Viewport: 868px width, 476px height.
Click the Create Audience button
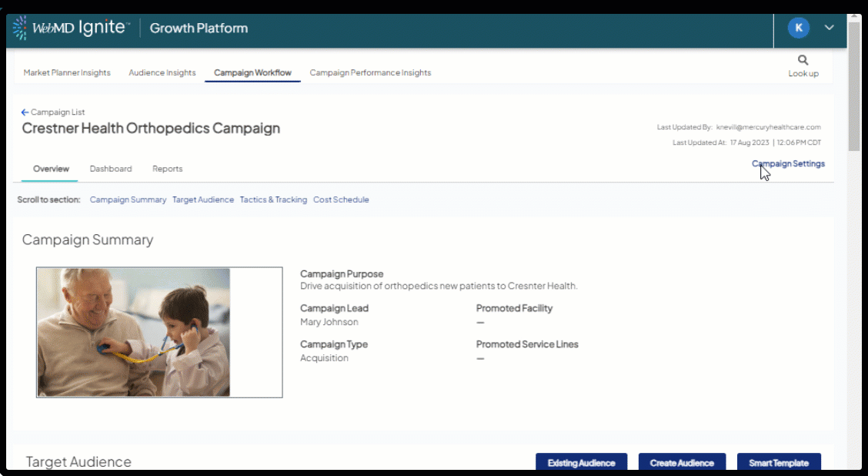tap(682, 462)
